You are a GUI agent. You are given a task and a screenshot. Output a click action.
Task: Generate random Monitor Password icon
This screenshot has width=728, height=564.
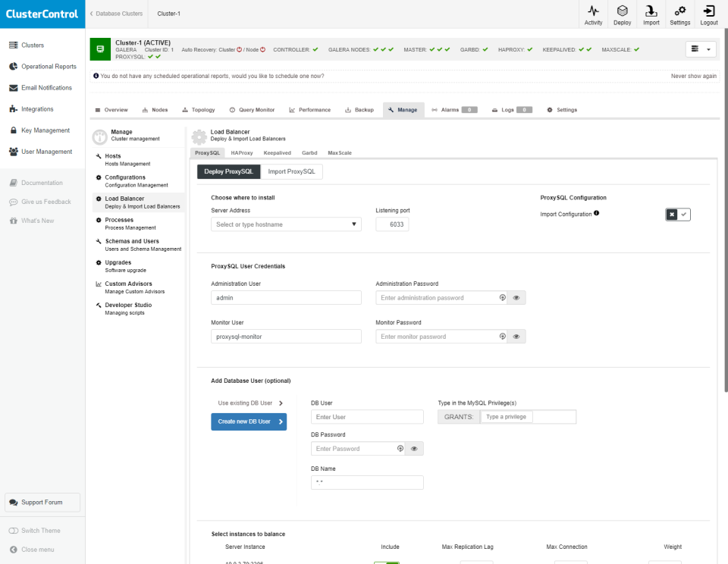click(502, 337)
